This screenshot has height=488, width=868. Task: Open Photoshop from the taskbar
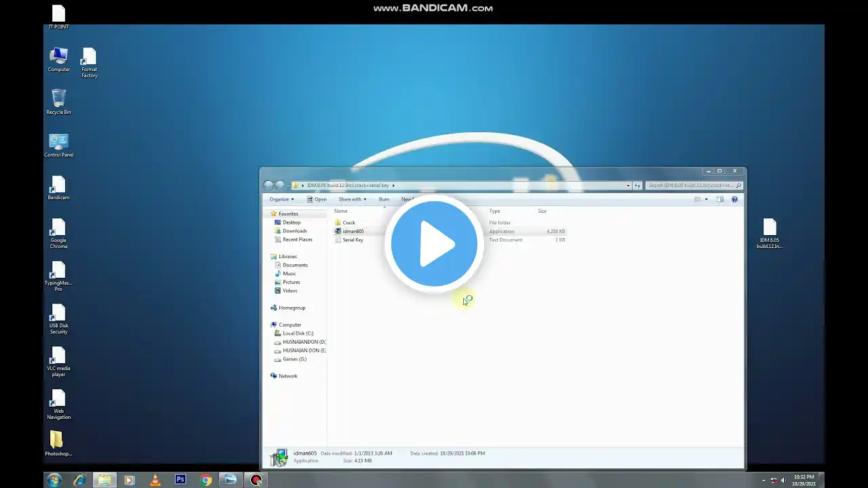pos(180,480)
